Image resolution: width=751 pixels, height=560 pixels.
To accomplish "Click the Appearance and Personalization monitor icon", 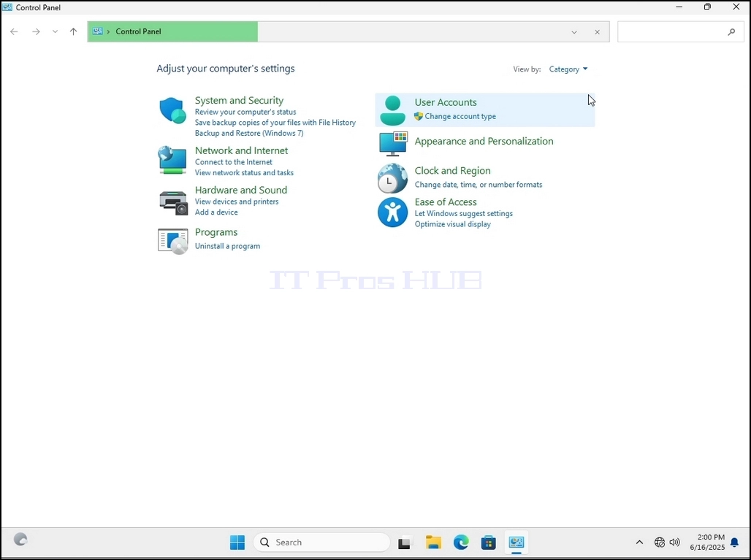I will (x=393, y=144).
